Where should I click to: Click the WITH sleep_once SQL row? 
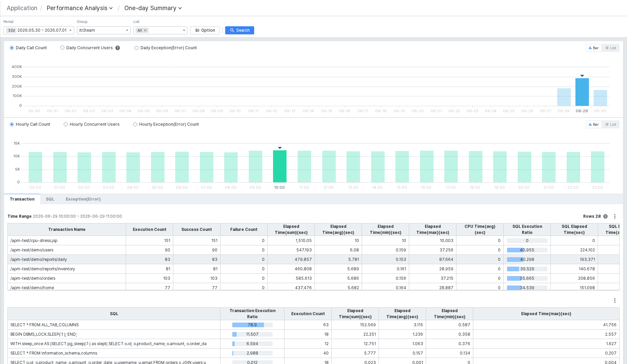pyautogui.click(x=313, y=344)
